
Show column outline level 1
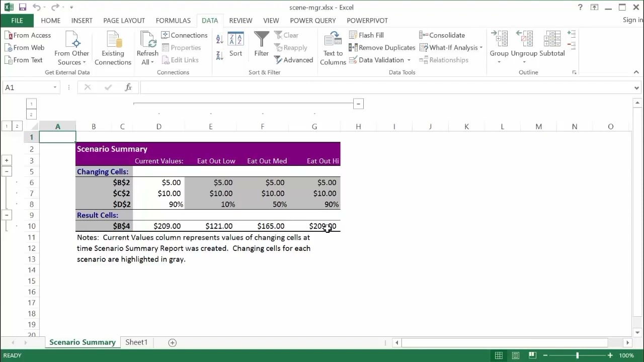point(31,104)
